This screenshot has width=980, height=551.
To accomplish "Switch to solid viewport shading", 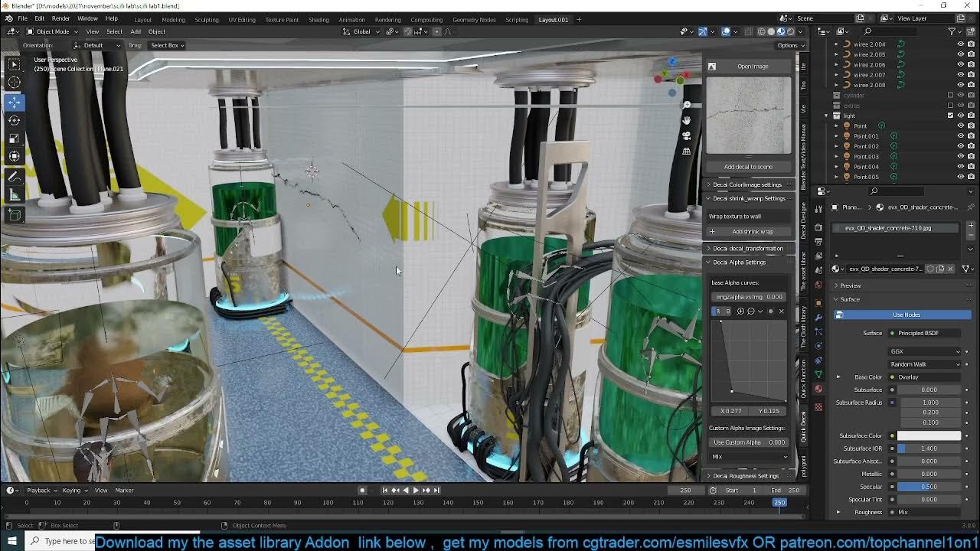I will pyautogui.click(x=771, y=31).
